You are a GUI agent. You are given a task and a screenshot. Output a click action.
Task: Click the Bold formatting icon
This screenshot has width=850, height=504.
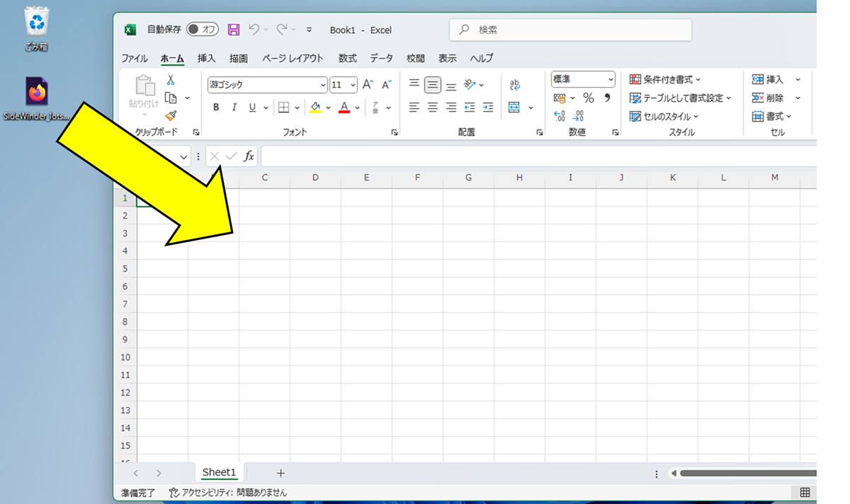[x=216, y=108]
